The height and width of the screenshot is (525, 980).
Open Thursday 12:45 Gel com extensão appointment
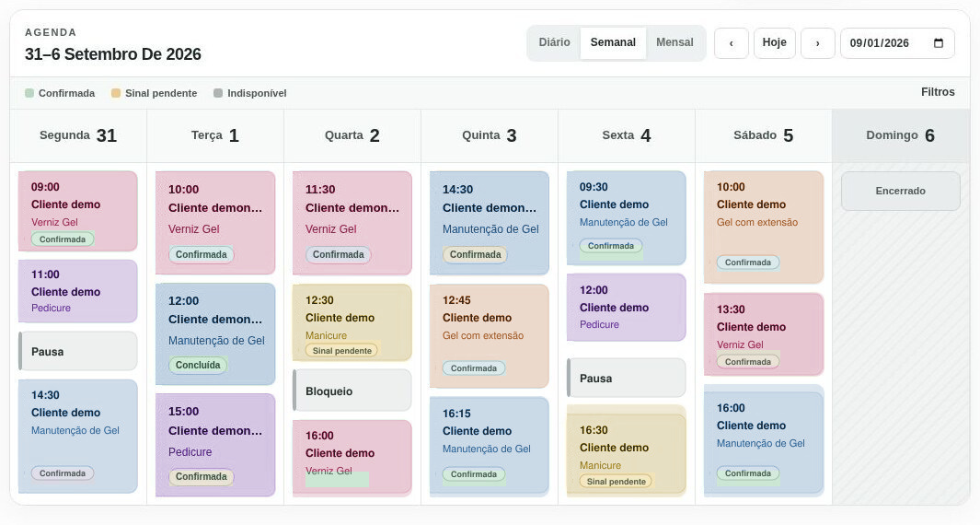coord(490,336)
